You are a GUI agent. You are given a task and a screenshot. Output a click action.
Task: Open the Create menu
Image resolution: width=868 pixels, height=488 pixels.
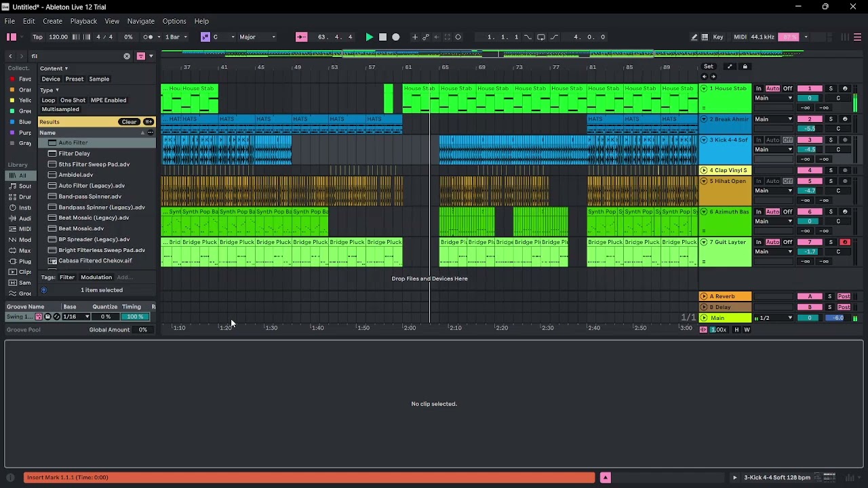52,21
